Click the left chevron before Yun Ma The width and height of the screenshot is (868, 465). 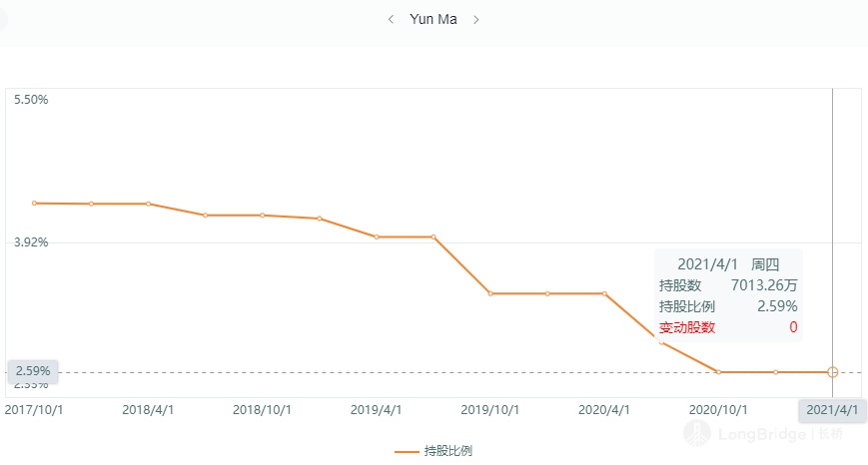pos(391,20)
